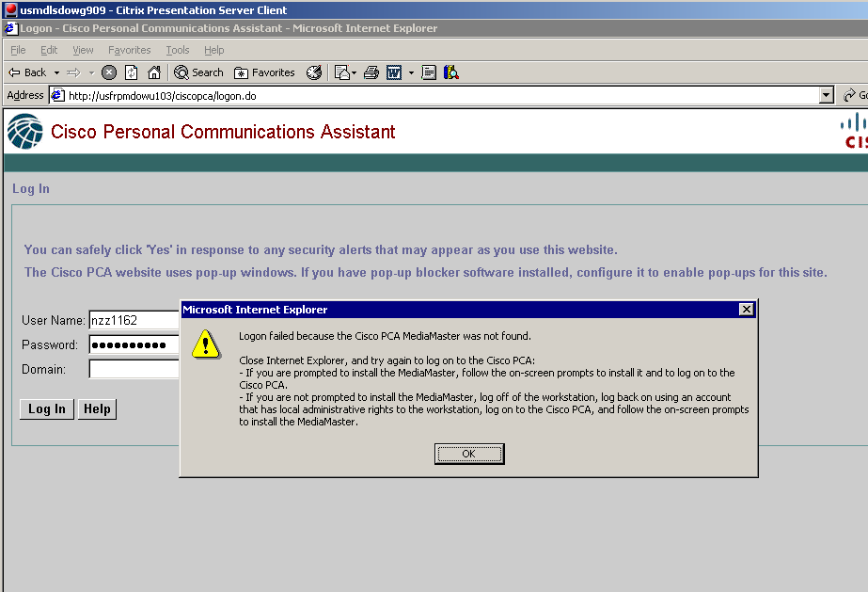
Task: Click the Help button on login form
Action: 97,409
